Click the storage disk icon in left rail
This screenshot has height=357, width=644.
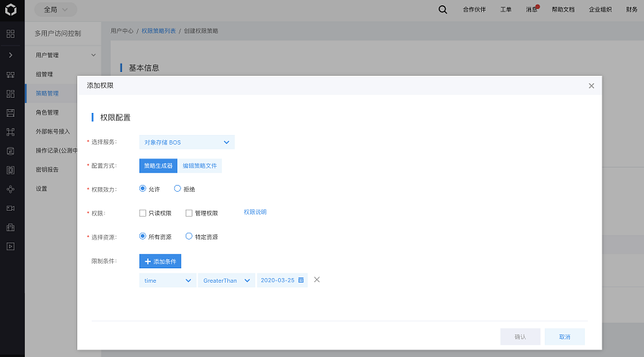(11, 113)
